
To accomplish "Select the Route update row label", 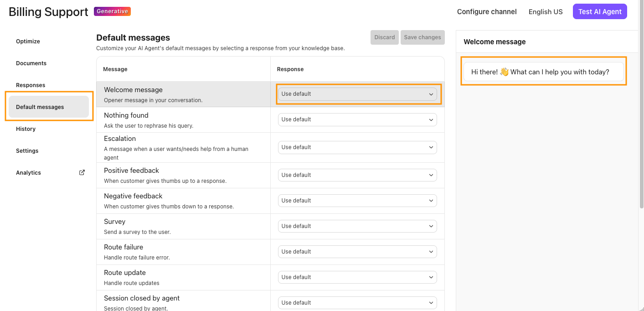I will 125,273.
